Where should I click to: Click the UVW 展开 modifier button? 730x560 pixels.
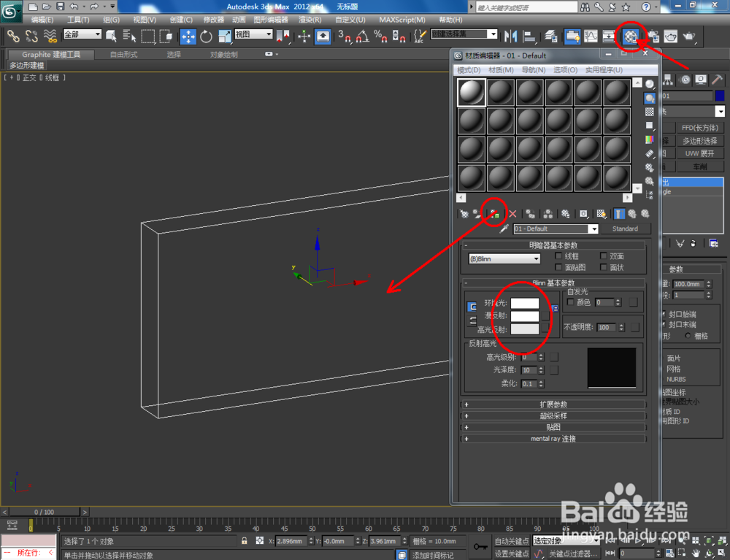pyautogui.click(x=699, y=153)
